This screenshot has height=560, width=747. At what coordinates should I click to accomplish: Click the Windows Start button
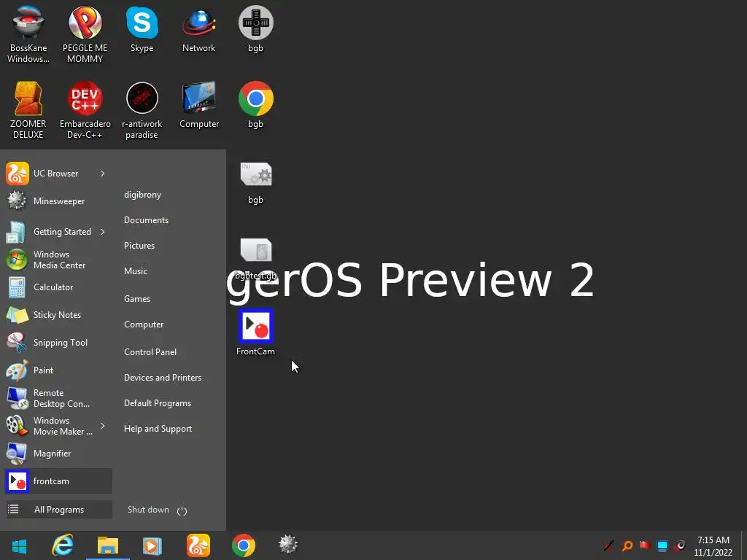click(x=19, y=545)
